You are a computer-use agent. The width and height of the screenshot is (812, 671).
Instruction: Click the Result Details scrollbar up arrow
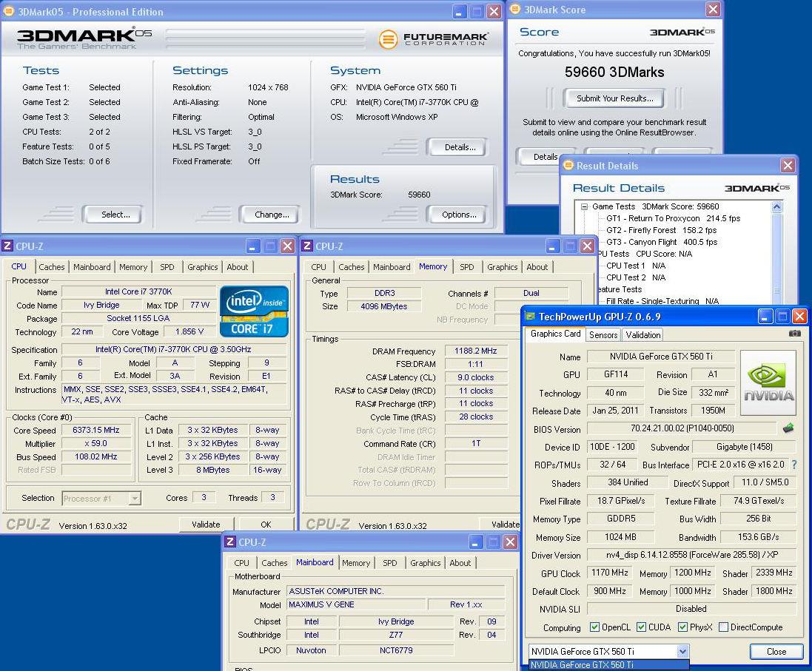pyautogui.click(x=776, y=207)
